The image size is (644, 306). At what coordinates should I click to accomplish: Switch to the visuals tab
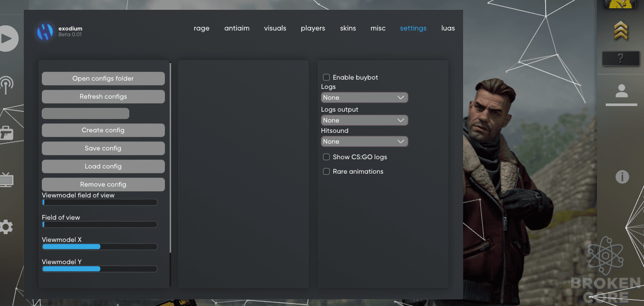coord(275,28)
